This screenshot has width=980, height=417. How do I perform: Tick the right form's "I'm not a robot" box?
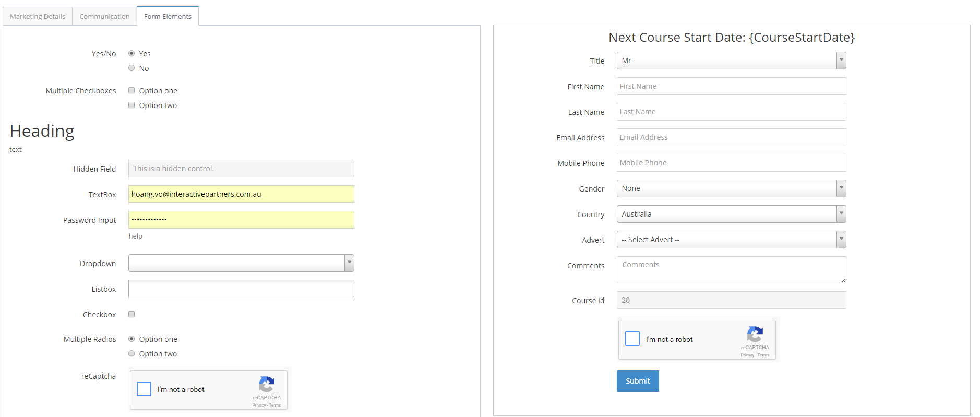click(x=632, y=339)
